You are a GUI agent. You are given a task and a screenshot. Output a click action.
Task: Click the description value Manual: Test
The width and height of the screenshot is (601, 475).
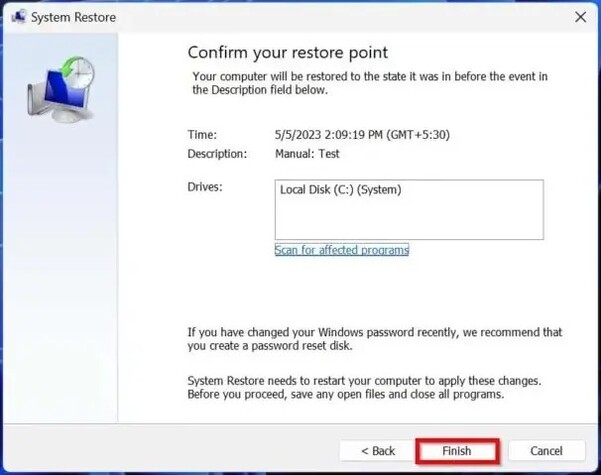click(x=307, y=154)
